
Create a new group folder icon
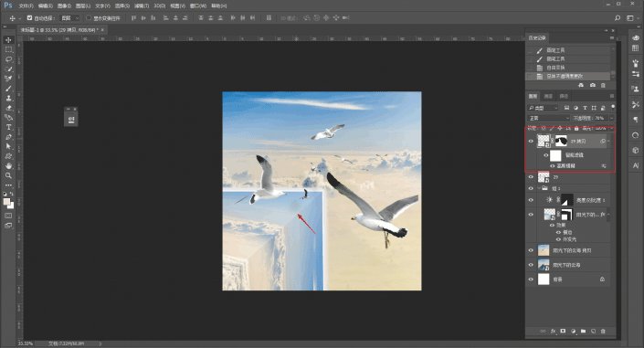pyautogui.click(x=583, y=332)
